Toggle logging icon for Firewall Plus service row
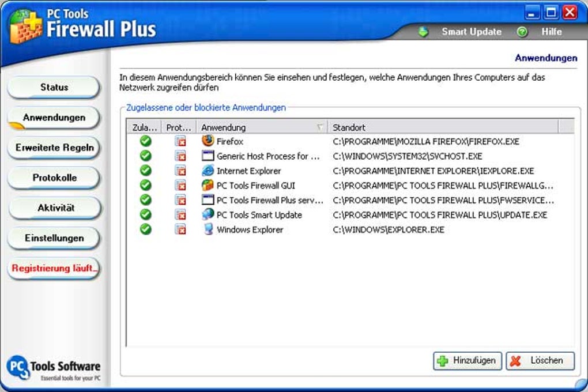This screenshot has width=588, height=392. pos(180,199)
